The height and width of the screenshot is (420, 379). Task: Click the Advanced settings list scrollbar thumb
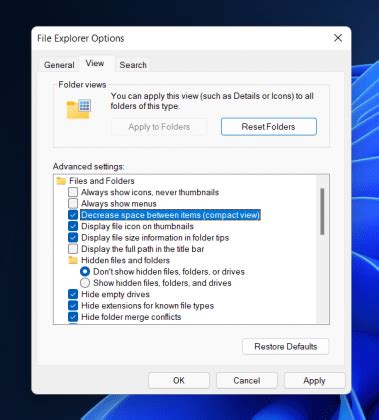322,212
